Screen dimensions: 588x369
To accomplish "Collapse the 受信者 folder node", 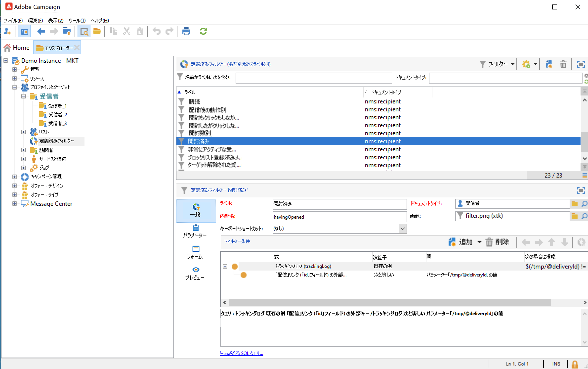I will tap(24, 96).
